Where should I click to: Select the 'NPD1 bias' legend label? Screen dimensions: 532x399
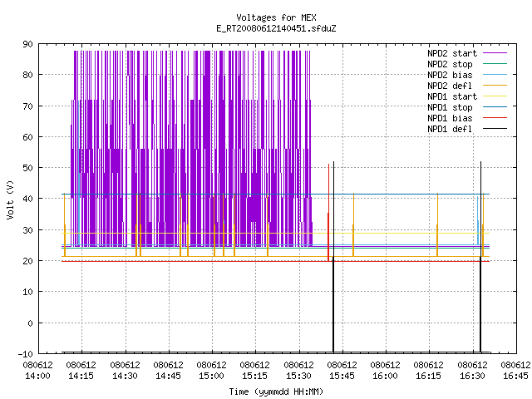coord(450,118)
